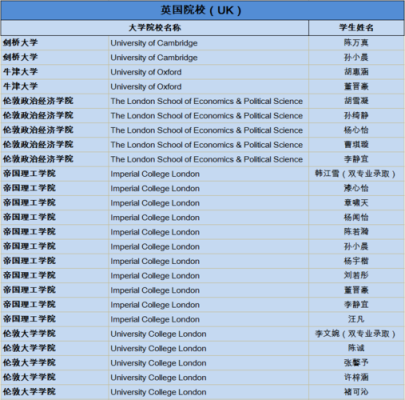Click University of Cambridge in 陈万真's row
Image resolution: width=405 pixels, height=400 pixels.
pos(154,43)
